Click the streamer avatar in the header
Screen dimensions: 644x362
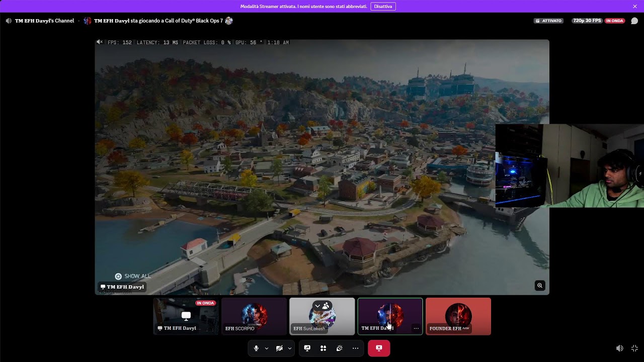pyautogui.click(x=88, y=21)
